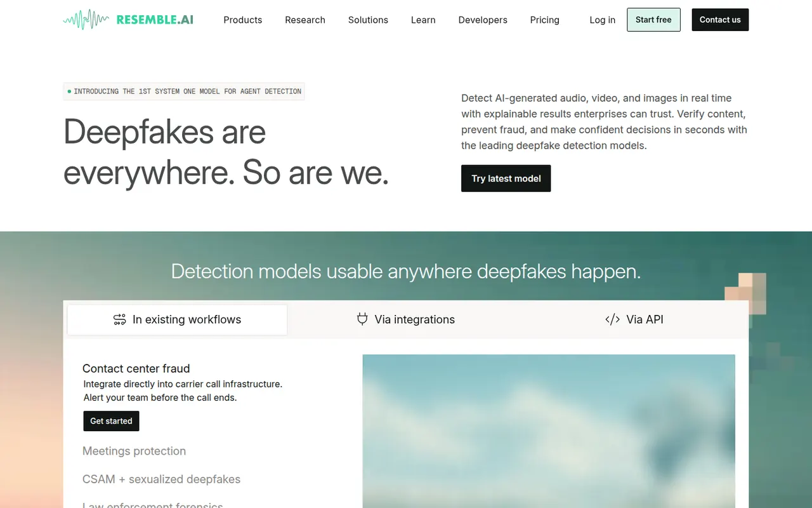Click the Contact us button
Image resolution: width=812 pixels, height=508 pixels.
click(720, 20)
